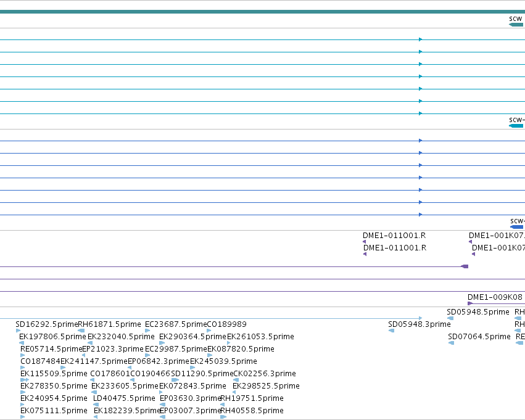Select the EK240954.5prime label
The height and width of the screenshot is (420, 525).
[54, 398]
